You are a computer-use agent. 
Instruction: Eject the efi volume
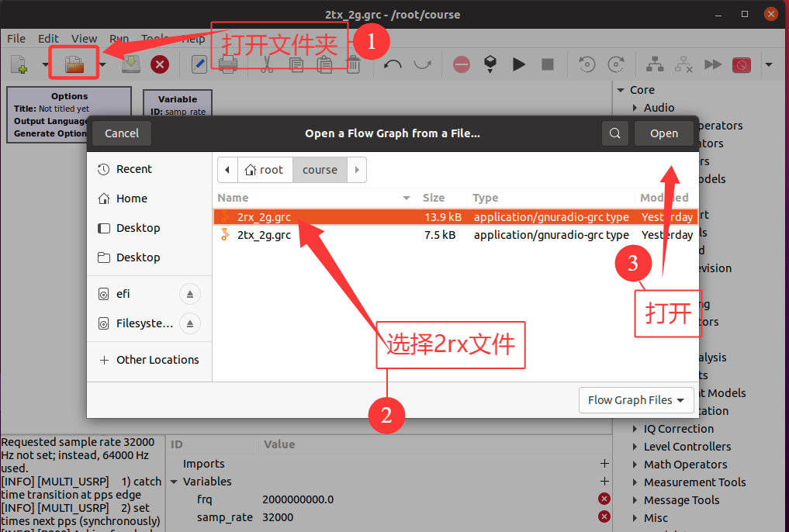pyautogui.click(x=190, y=294)
